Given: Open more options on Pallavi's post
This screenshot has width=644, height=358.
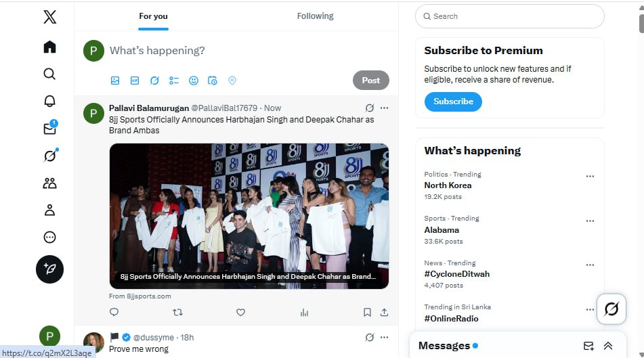Looking at the screenshot, I should pos(385,108).
